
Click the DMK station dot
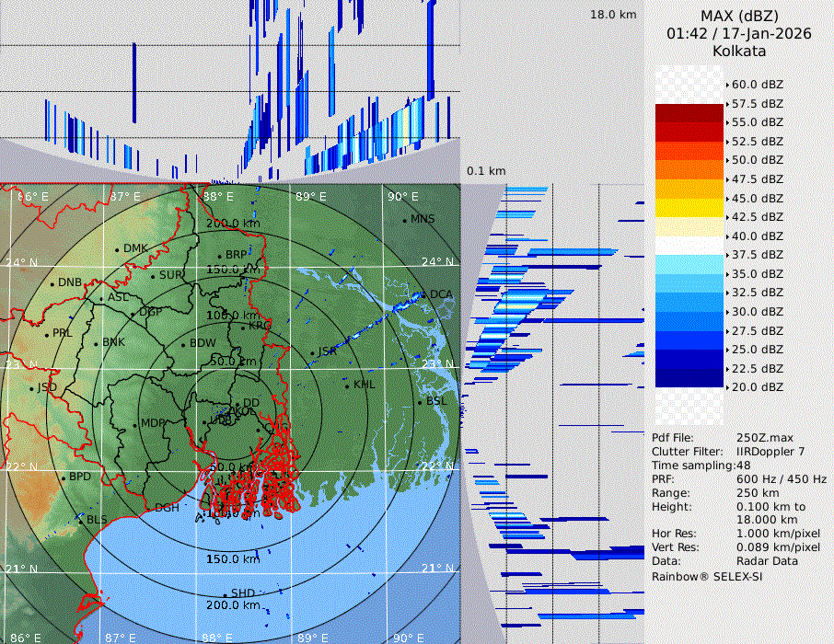coord(117,249)
